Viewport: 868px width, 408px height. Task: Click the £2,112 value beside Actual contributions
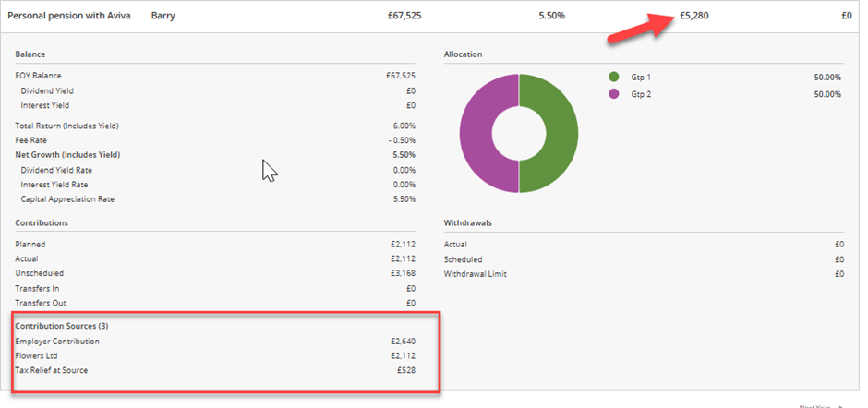(403, 258)
